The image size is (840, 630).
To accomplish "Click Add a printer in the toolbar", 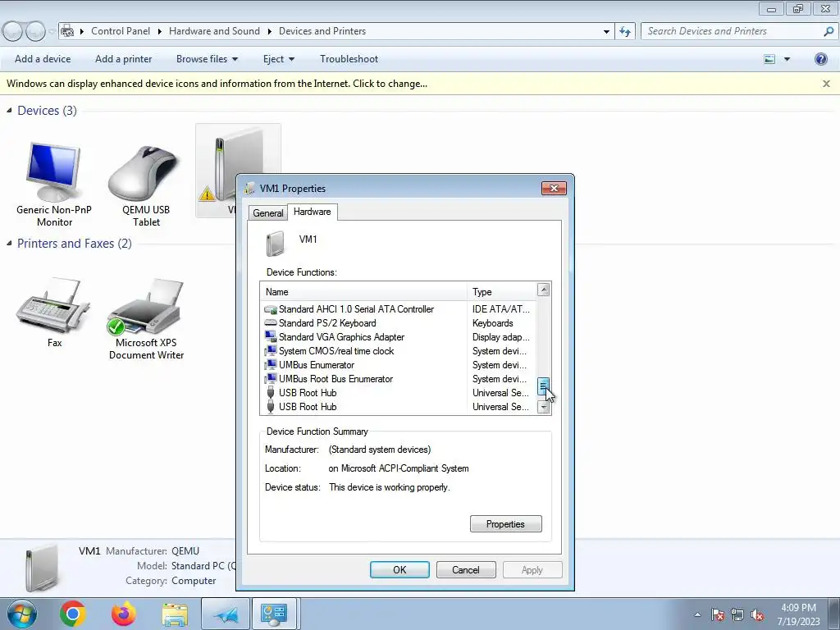I will pos(123,59).
